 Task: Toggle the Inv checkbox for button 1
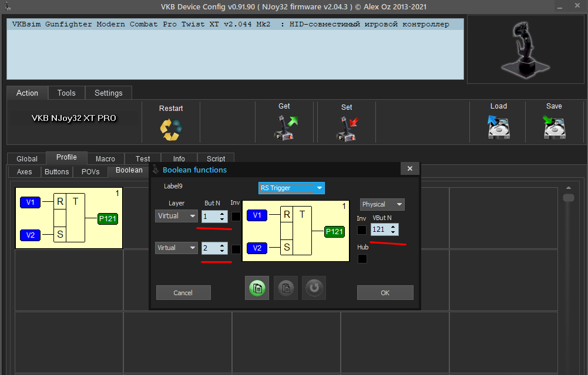tap(236, 217)
